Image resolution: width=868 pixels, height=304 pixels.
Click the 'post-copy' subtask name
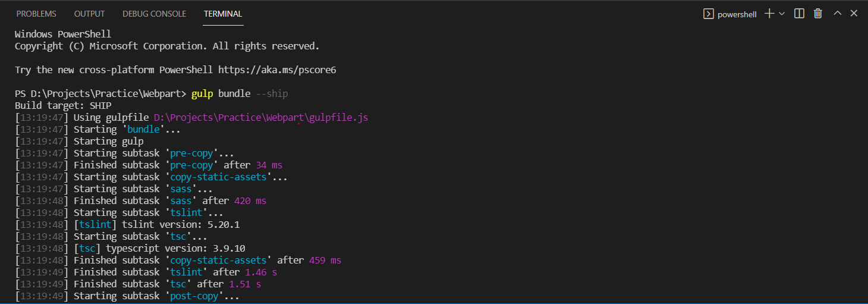194,296
